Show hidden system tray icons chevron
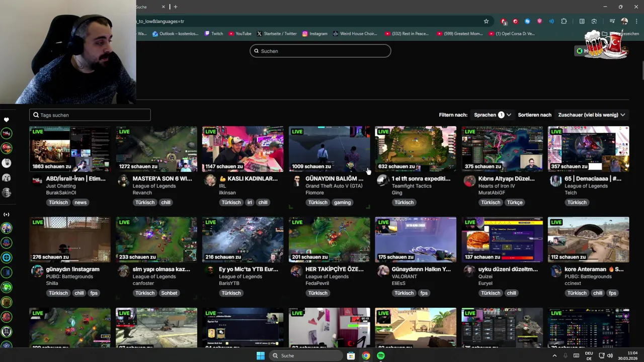Image resolution: width=644 pixels, height=362 pixels. (x=554, y=355)
